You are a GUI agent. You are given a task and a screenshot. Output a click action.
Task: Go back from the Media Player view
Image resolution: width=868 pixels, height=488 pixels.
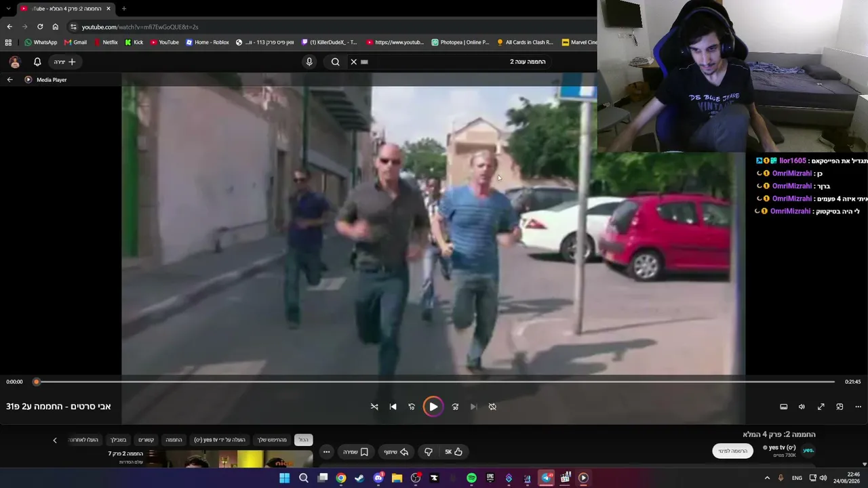click(9, 80)
